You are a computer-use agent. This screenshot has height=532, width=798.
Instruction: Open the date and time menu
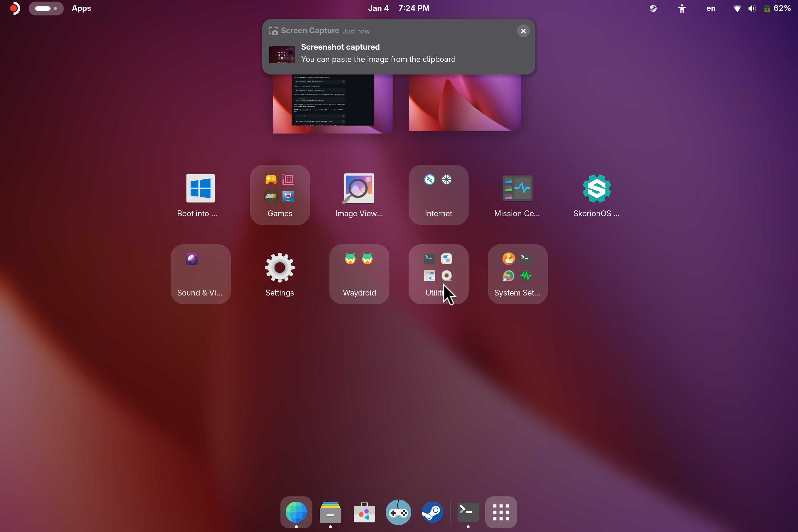coord(399,8)
